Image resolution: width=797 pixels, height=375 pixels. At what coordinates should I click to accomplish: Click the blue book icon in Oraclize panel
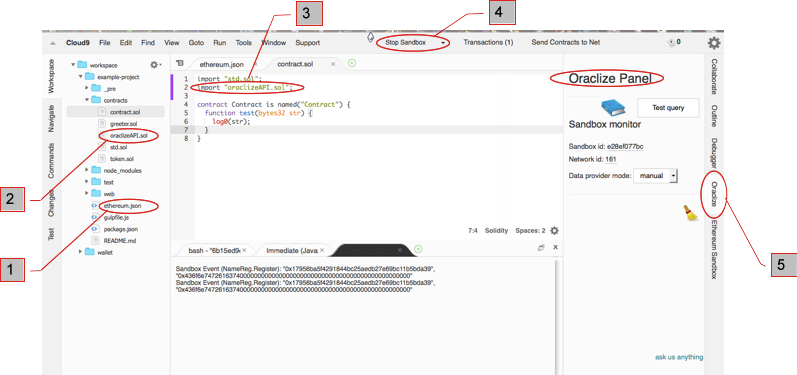coord(614,108)
